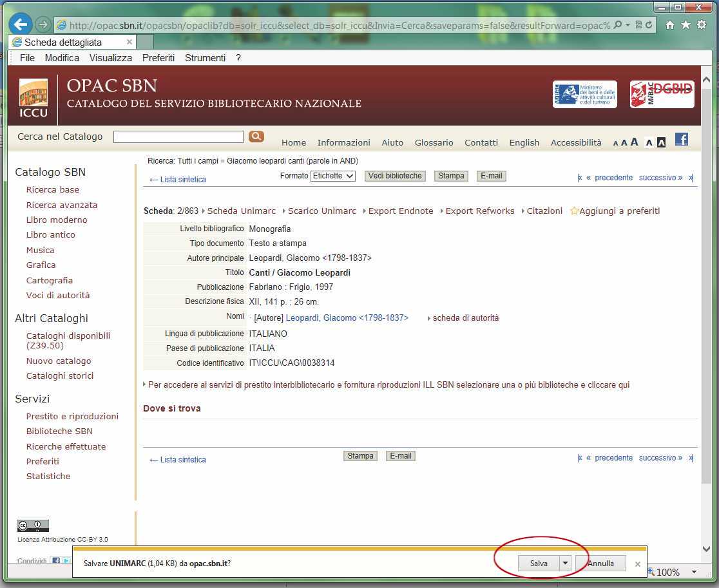719x588 pixels.
Task: Open browser tools gear icon
Action: [x=702, y=24]
